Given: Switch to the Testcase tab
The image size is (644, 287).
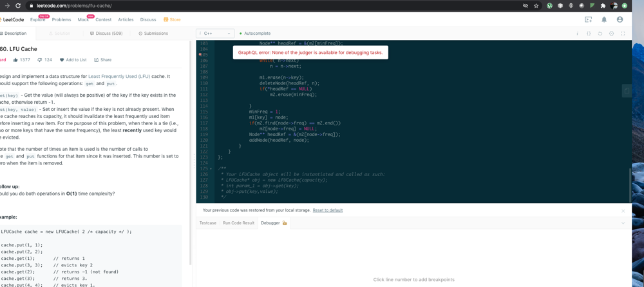Looking at the screenshot, I should click(x=207, y=223).
